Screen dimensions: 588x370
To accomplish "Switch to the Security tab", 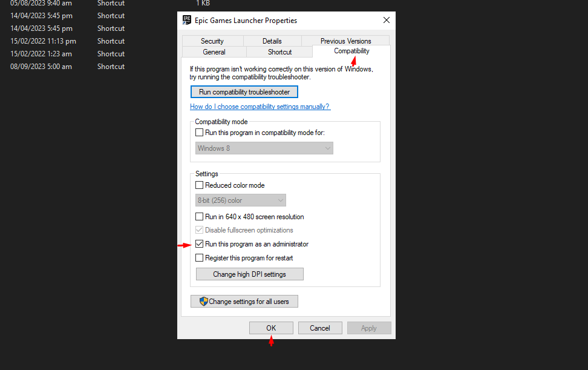I will 212,41.
